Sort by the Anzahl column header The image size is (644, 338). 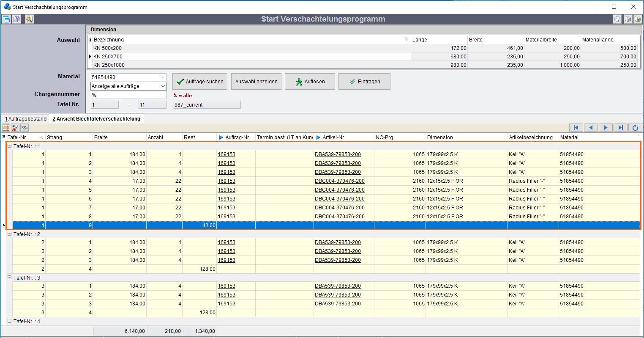click(164, 137)
